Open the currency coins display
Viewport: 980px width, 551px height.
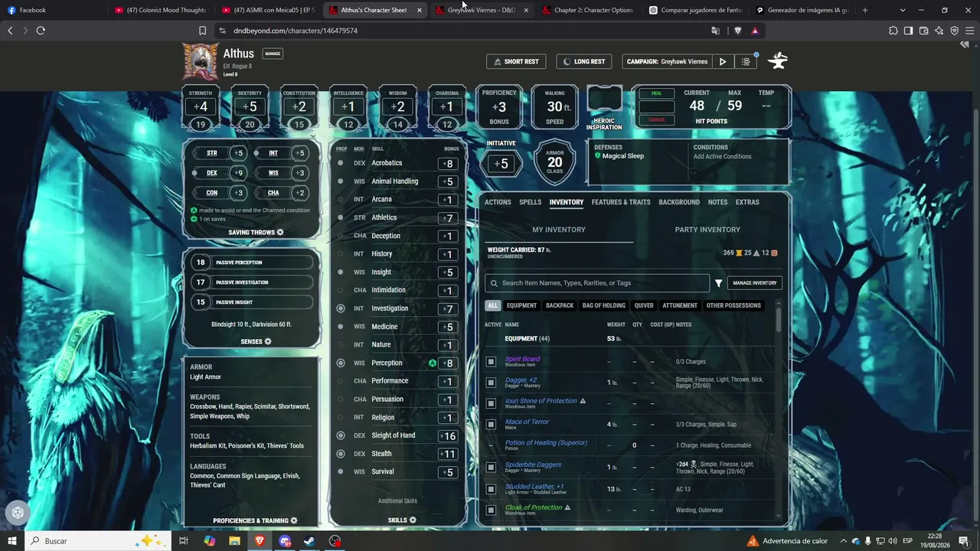point(750,253)
